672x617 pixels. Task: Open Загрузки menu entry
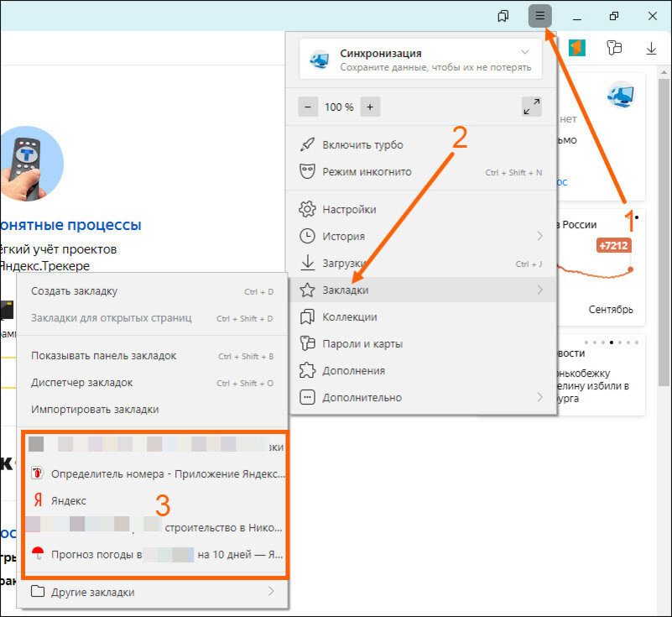click(x=421, y=264)
